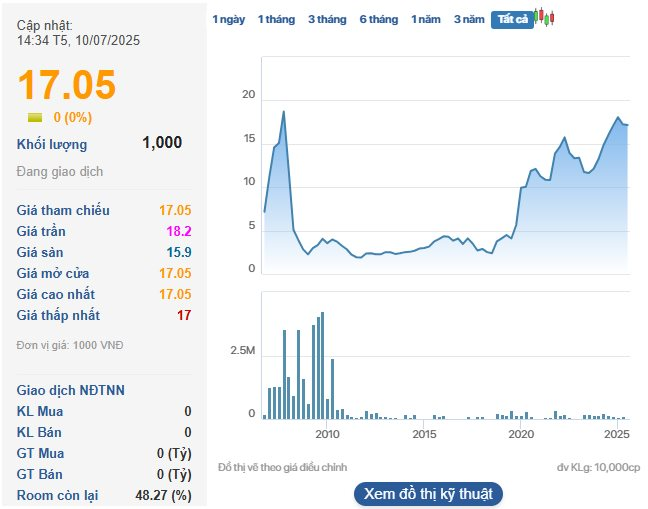Click the 2020 label on the time axis
The height and width of the screenshot is (509, 648).
520,435
